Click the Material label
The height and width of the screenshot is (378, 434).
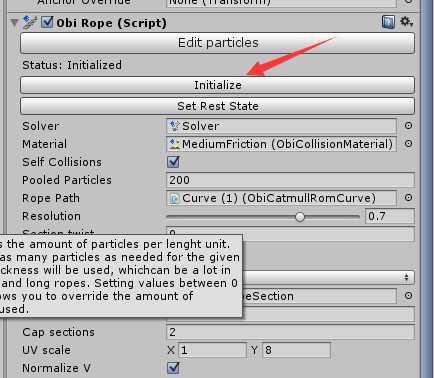pyautogui.click(x=44, y=144)
